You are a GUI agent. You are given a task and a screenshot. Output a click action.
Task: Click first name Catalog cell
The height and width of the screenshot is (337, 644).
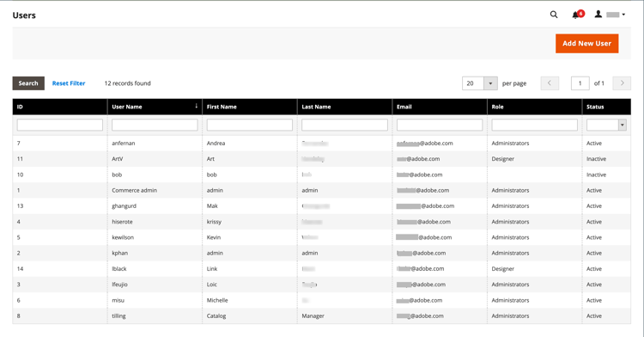[250, 316]
